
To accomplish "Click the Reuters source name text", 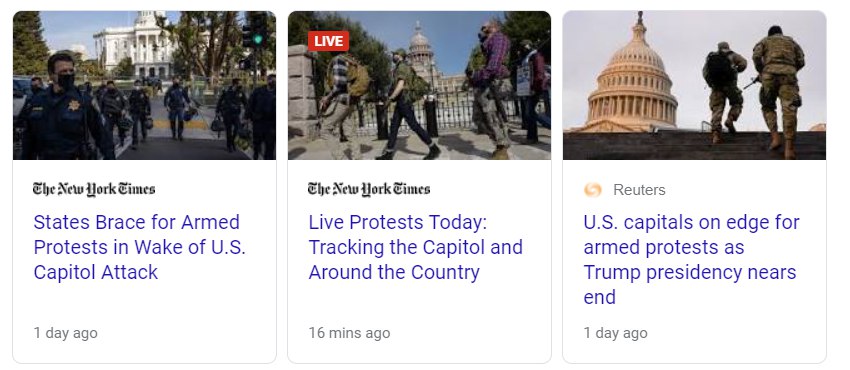I will [639, 190].
